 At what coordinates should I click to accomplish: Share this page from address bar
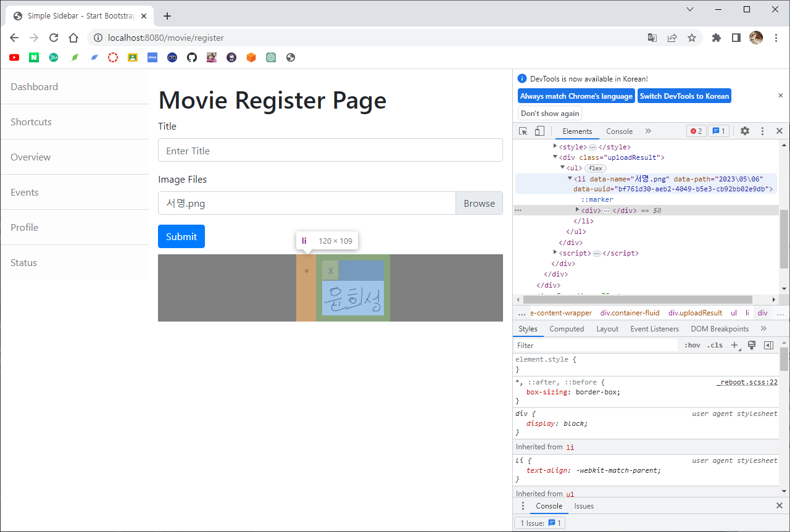click(x=672, y=38)
